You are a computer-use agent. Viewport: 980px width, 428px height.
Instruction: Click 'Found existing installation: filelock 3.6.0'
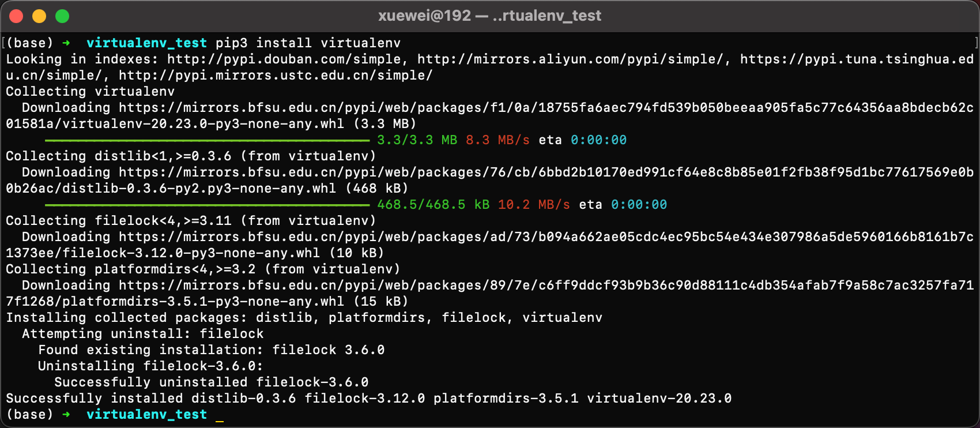[212, 350]
